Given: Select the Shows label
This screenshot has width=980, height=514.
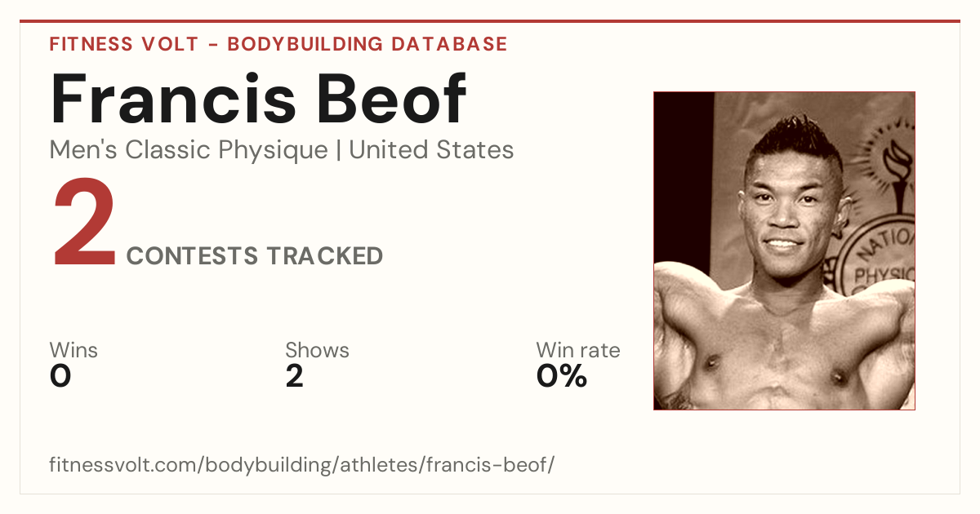Looking at the screenshot, I should (x=317, y=350).
